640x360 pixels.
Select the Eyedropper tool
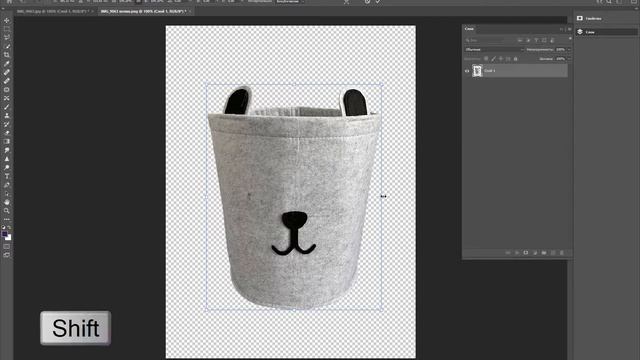click(7, 64)
